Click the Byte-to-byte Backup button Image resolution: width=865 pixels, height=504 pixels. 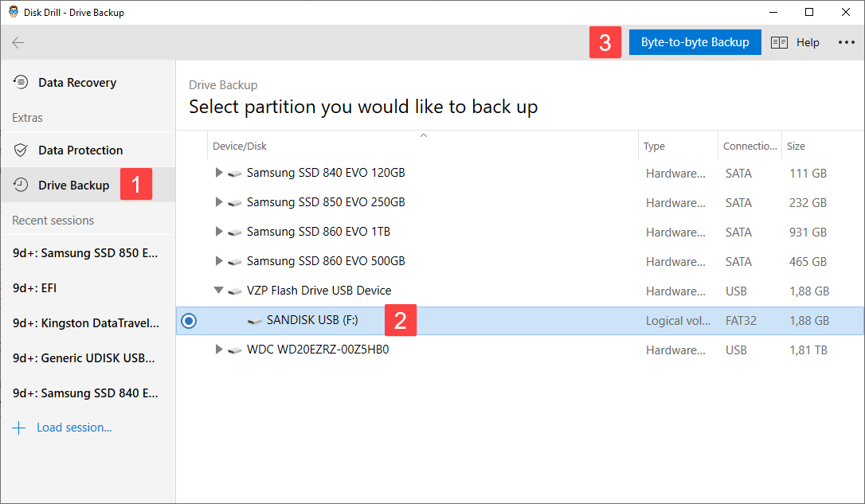tap(695, 43)
